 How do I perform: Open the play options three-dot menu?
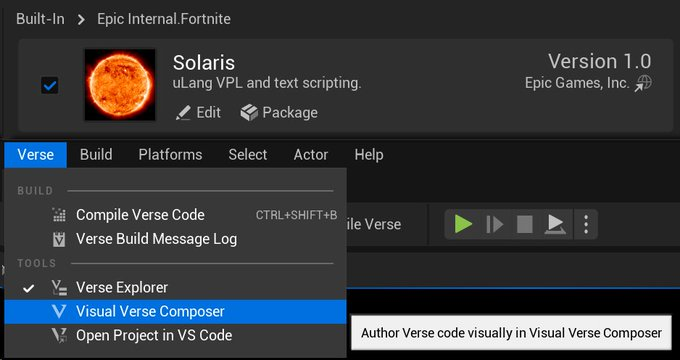pyautogui.click(x=586, y=224)
